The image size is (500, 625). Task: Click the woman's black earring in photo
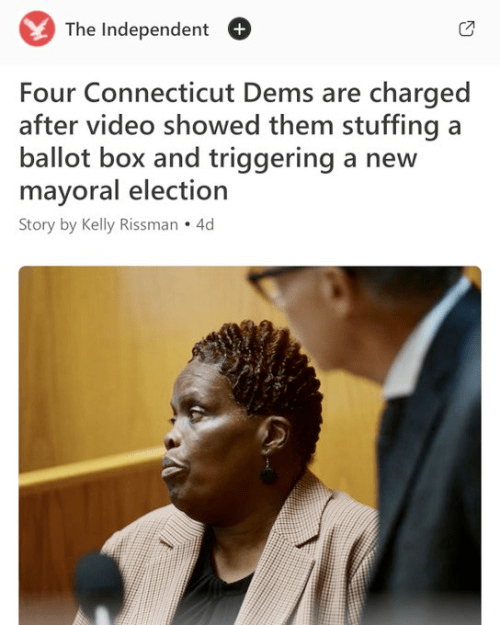(x=268, y=473)
